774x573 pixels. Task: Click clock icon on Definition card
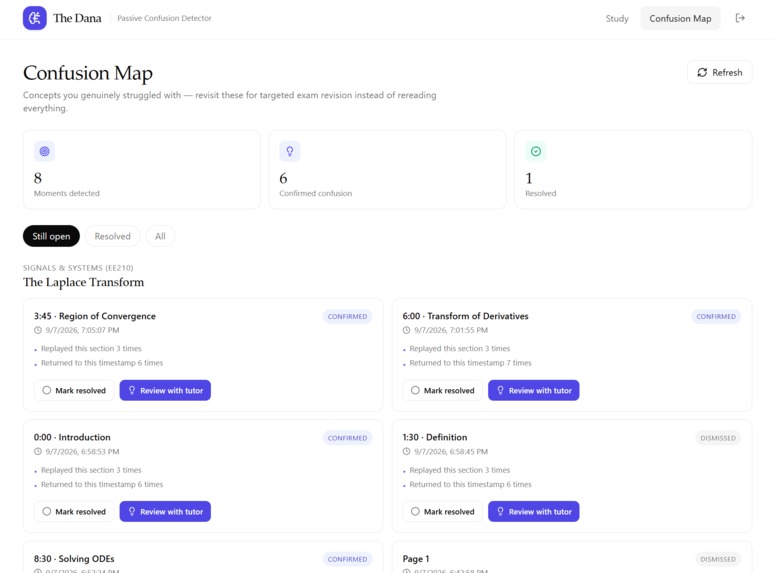click(x=406, y=452)
